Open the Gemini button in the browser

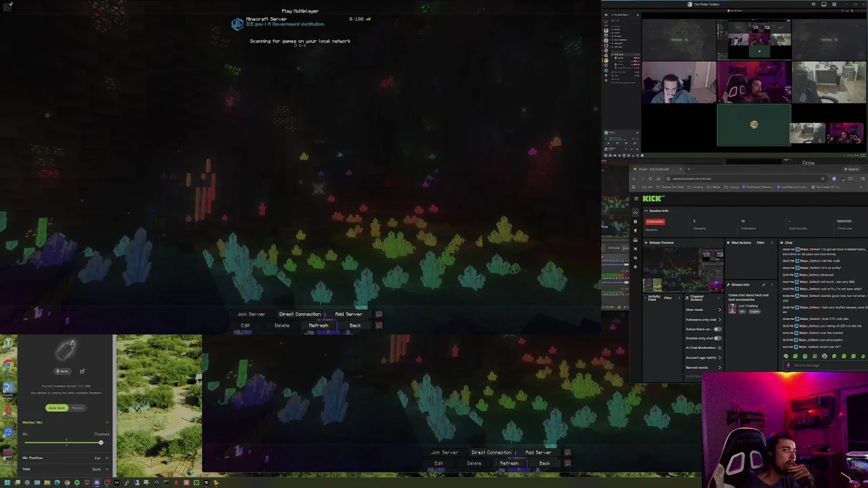[852, 169]
